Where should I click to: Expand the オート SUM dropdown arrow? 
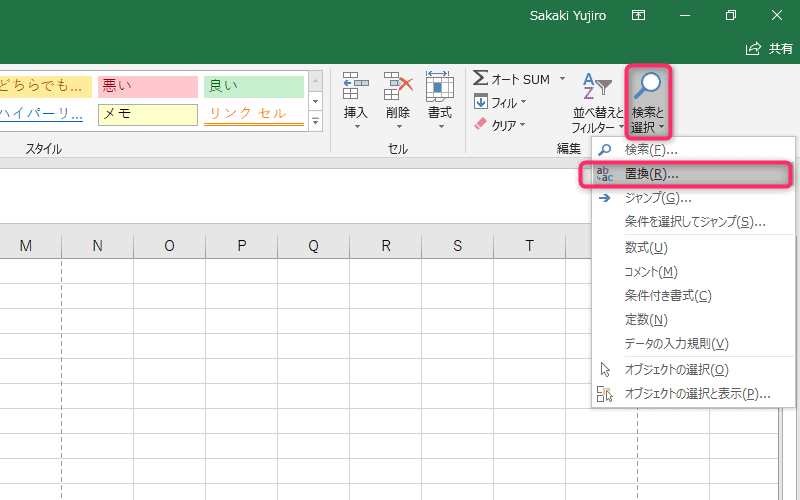(x=562, y=79)
